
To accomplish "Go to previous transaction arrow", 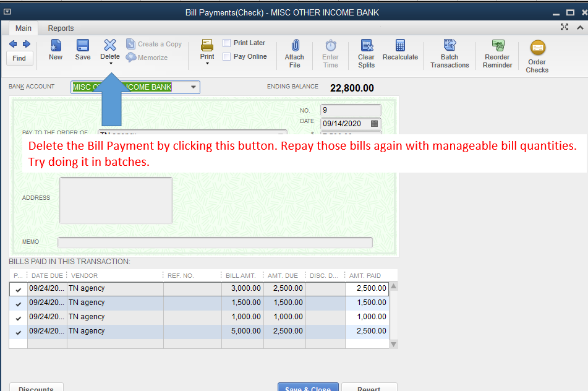I will 13,44.
